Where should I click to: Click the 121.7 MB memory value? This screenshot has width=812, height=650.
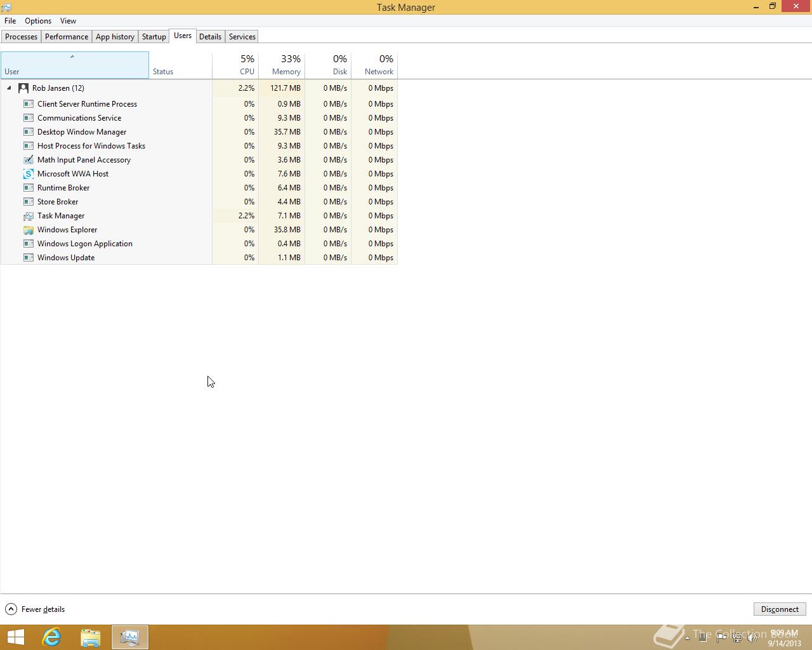[x=285, y=88]
